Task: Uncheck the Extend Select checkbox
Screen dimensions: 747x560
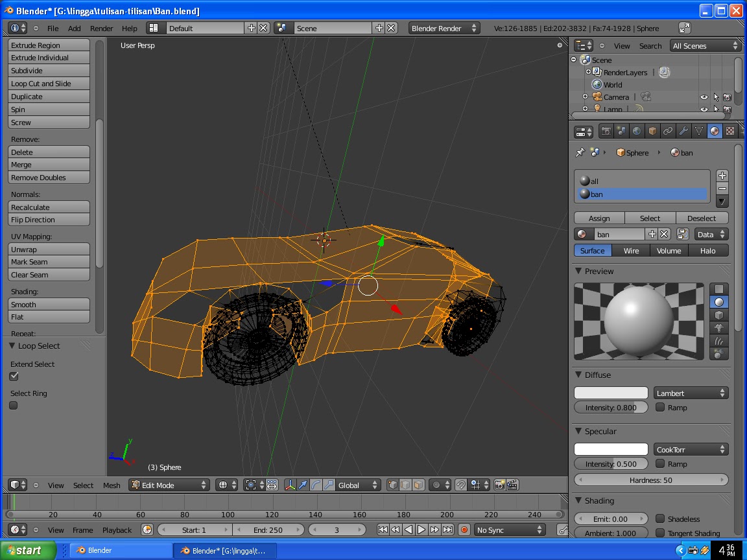Action: 14,376
